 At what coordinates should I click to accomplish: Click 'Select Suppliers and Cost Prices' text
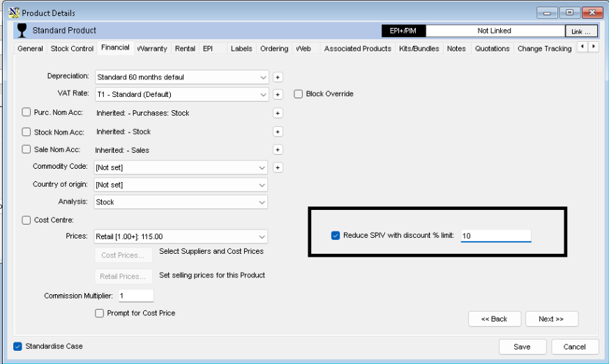(211, 252)
